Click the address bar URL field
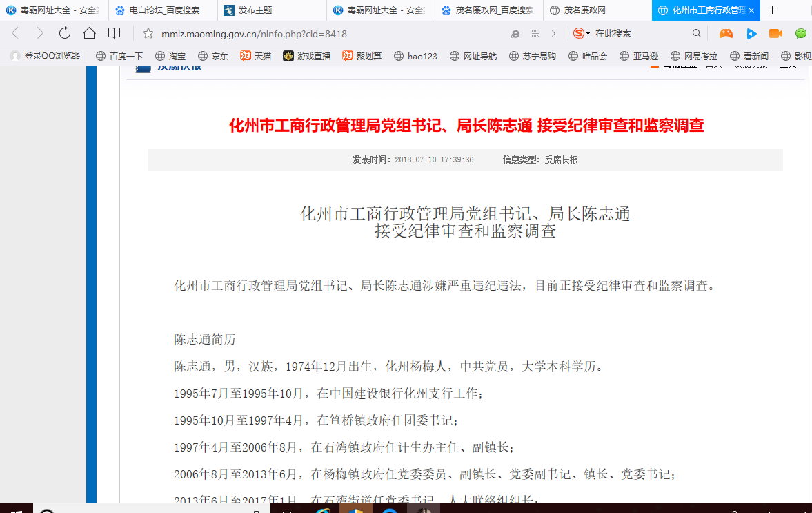Viewport: 812px width, 513px height. point(310,33)
